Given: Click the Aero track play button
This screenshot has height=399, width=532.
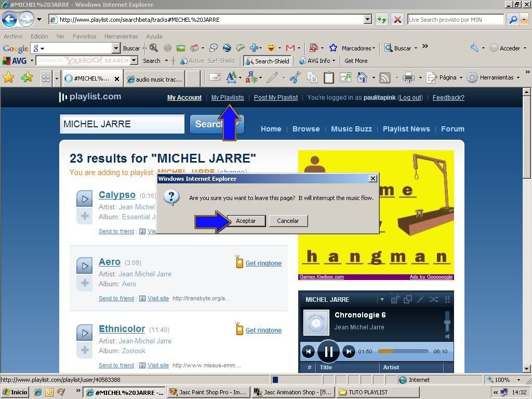Looking at the screenshot, I should (x=85, y=265).
